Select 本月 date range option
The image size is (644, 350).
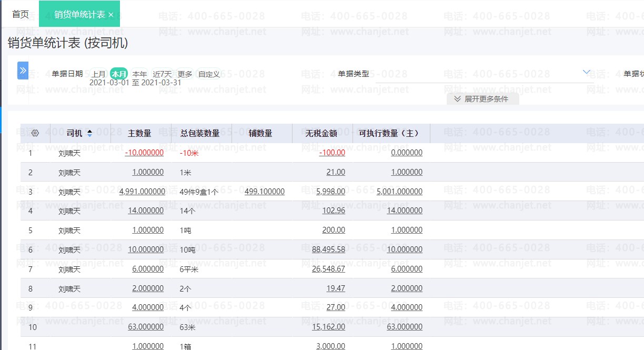(119, 74)
